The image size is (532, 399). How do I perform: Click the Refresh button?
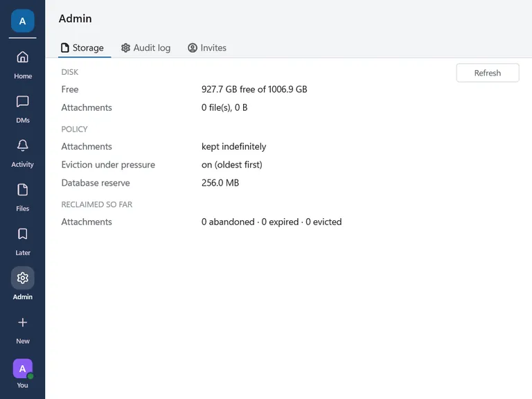[488, 73]
